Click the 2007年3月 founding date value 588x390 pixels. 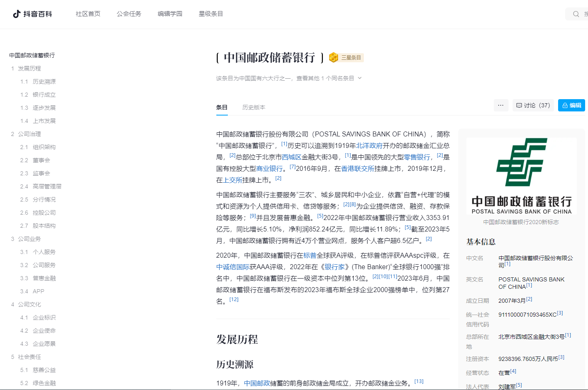[x=512, y=301]
